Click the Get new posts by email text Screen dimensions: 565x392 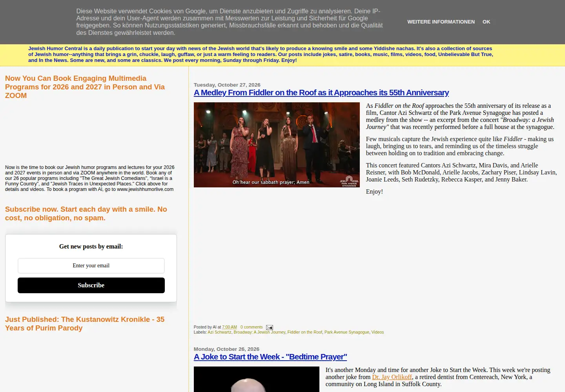point(91,247)
